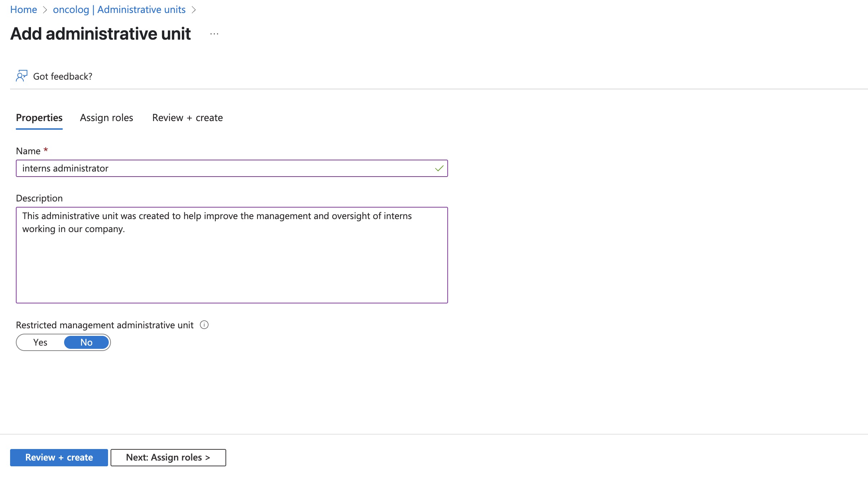Click the info icon beside Restricted management
868x480 pixels.
(204, 325)
